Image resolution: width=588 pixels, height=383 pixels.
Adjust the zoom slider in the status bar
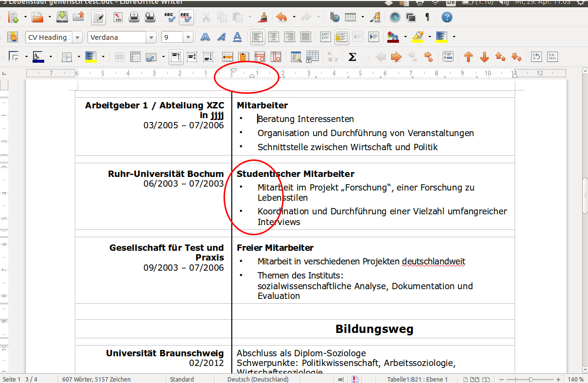tap(531, 379)
